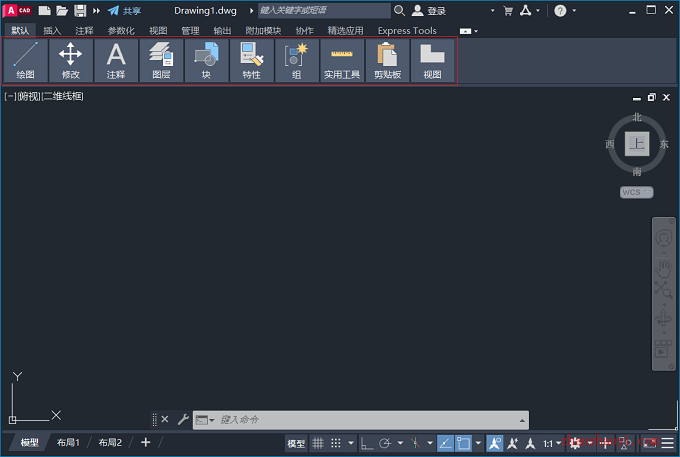Click the Open file folder icon
Screen dimensions: 680x457
click(x=62, y=10)
